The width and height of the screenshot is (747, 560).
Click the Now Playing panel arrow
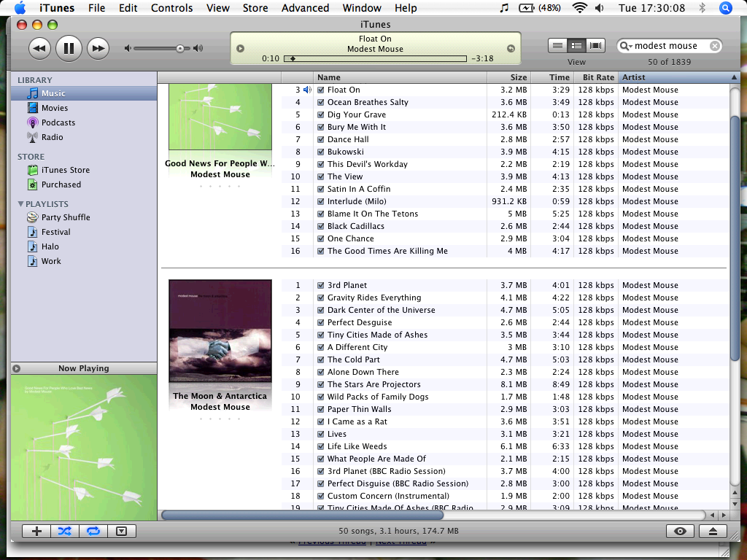(17, 368)
